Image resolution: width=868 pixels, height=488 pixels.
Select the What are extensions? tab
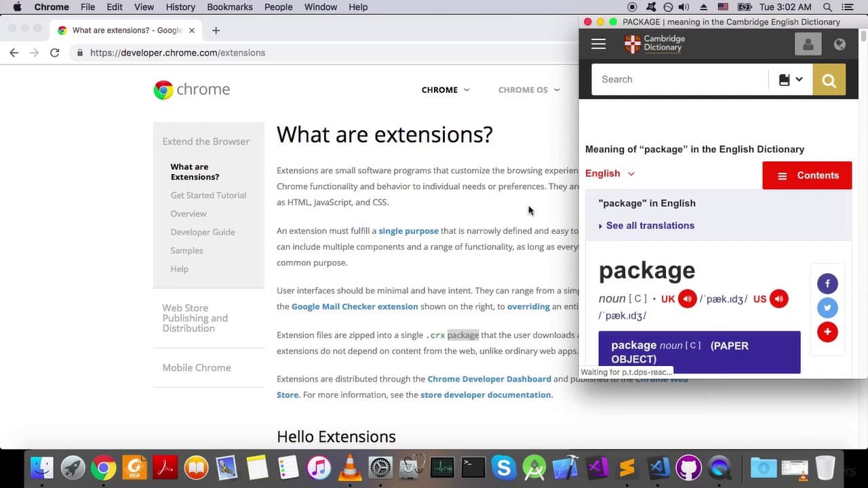[125, 30]
